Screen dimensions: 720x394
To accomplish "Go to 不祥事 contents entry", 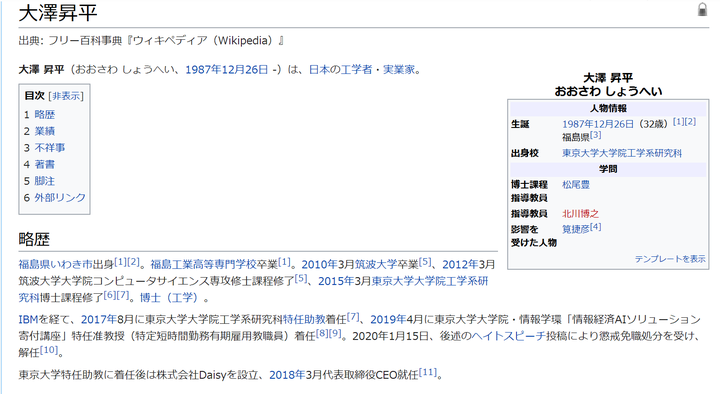I will pos(50,147).
